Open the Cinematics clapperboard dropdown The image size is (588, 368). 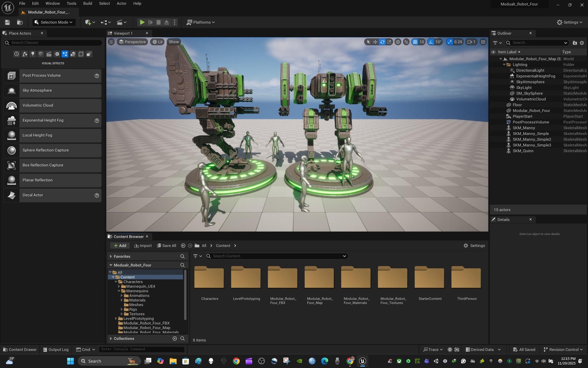(x=121, y=22)
